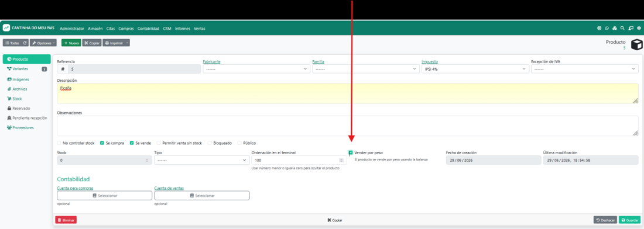Uncheck the Se vende checkbox
Screen dimensions: 644x229
132,143
